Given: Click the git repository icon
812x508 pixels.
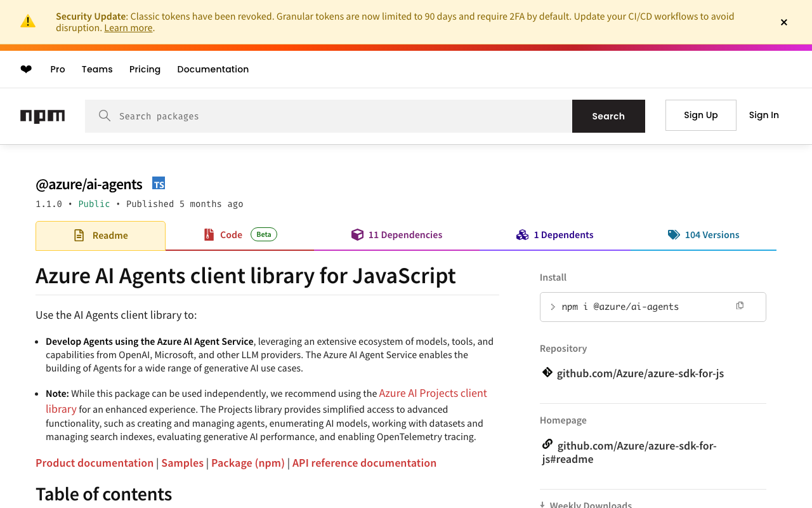Looking at the screenshot, I should 547,373.
